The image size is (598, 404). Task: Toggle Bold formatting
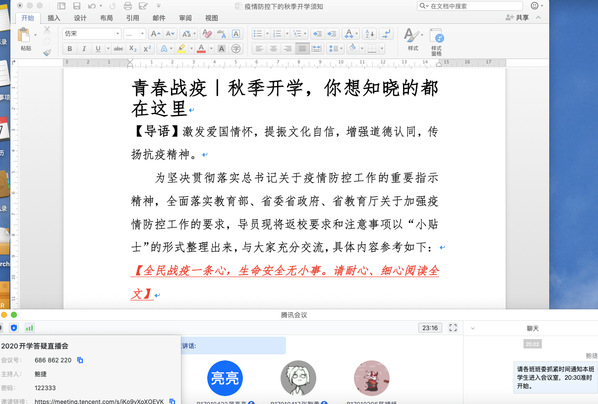pyautogui.click(x=70, y=48)
